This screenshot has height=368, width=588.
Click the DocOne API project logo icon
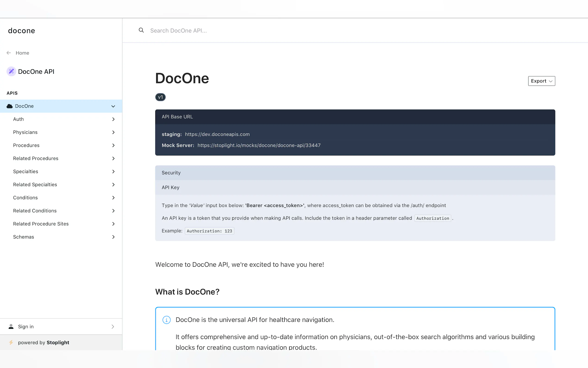pos(11,71)
